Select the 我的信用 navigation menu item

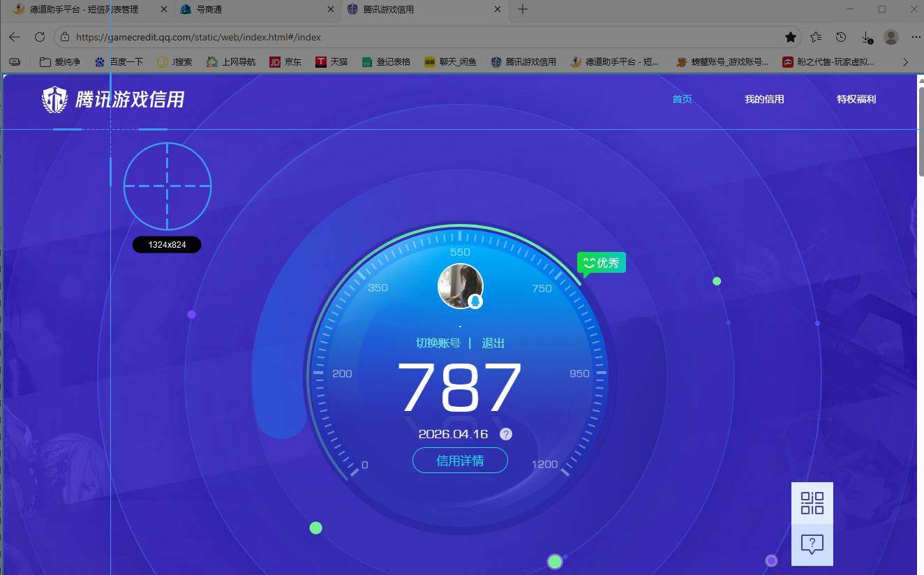(764, 99)
